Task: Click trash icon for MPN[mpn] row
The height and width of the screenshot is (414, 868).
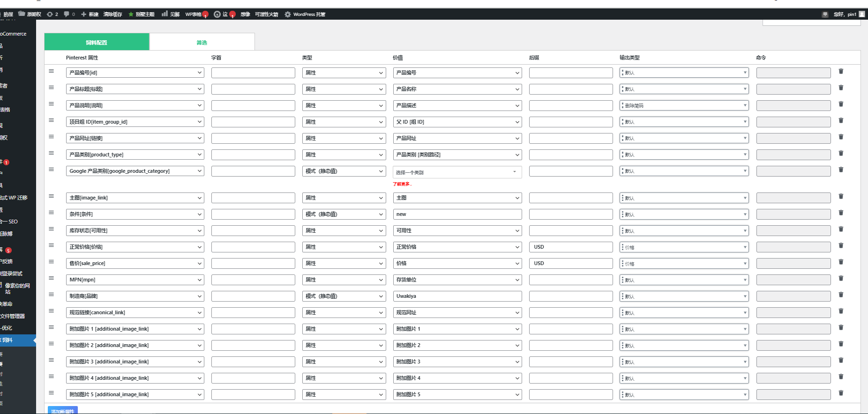Action: (841, 278)
